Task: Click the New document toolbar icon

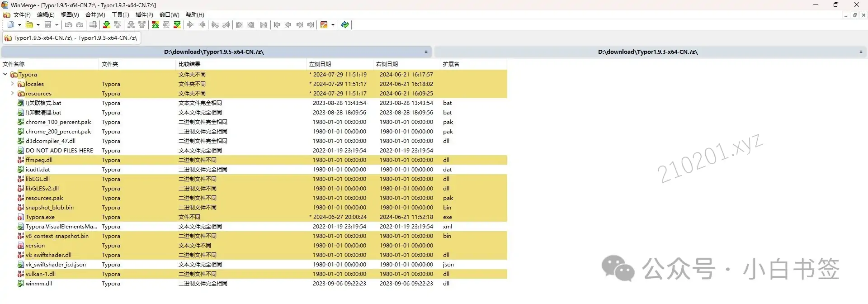Action: tap(10, 25)
